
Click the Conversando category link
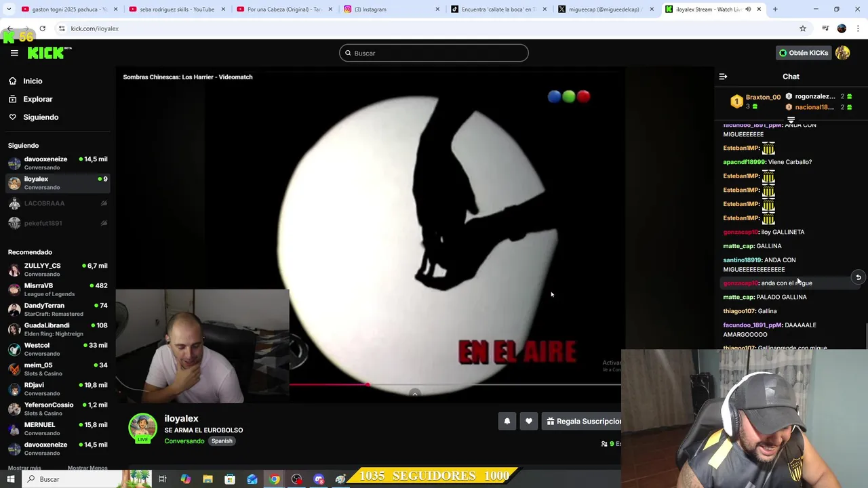(x=184, y=441)
